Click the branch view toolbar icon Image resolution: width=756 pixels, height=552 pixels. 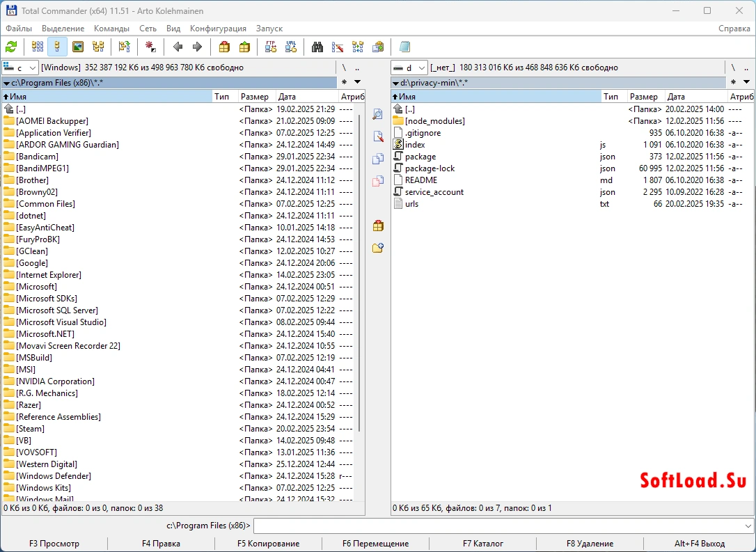125,47
